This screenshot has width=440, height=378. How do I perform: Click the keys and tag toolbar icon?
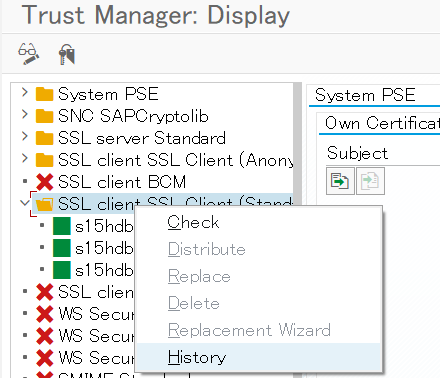[x=67, y=54]
